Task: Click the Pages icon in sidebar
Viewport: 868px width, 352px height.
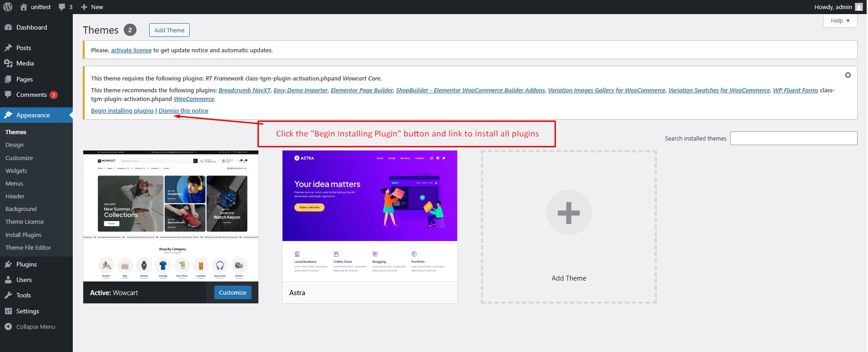Action: click(8, 79)
